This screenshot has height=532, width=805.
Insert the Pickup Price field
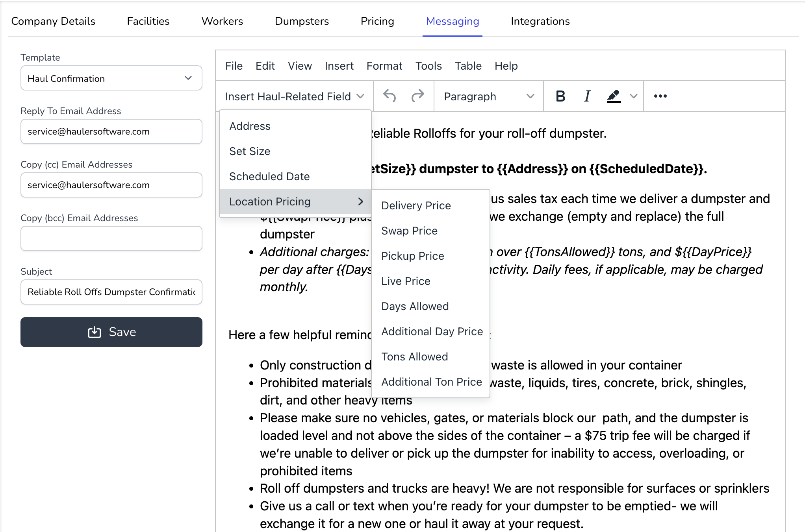click(431, 256)
